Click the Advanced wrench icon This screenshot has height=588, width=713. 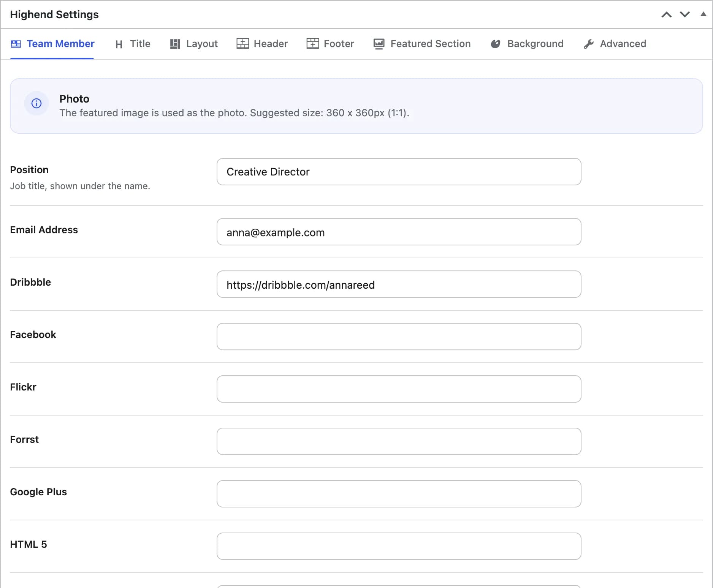(588, 44)
